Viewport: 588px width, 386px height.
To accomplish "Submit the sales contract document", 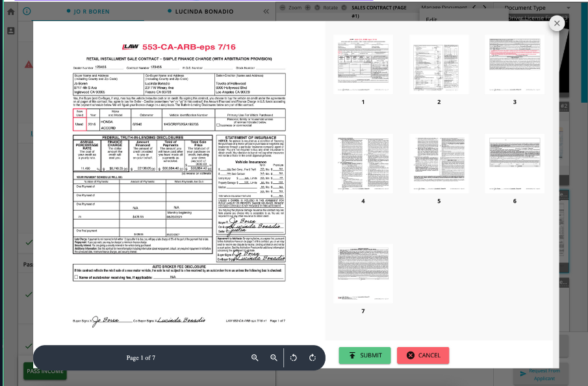I will tap(364, 355).
